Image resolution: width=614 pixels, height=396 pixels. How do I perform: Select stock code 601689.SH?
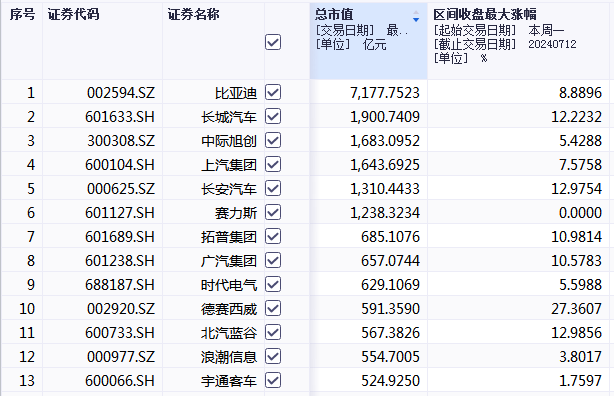[120, 237]
